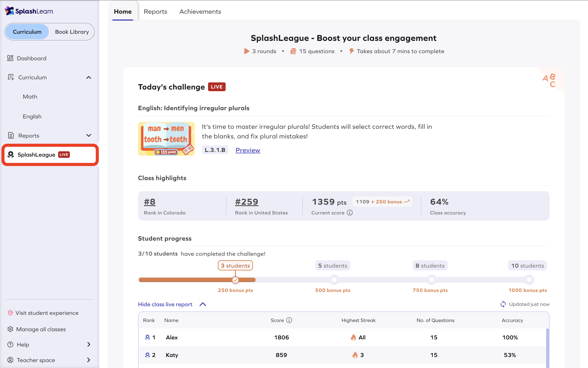Click the 750 bonus pts progress marker

click(432, 280)
